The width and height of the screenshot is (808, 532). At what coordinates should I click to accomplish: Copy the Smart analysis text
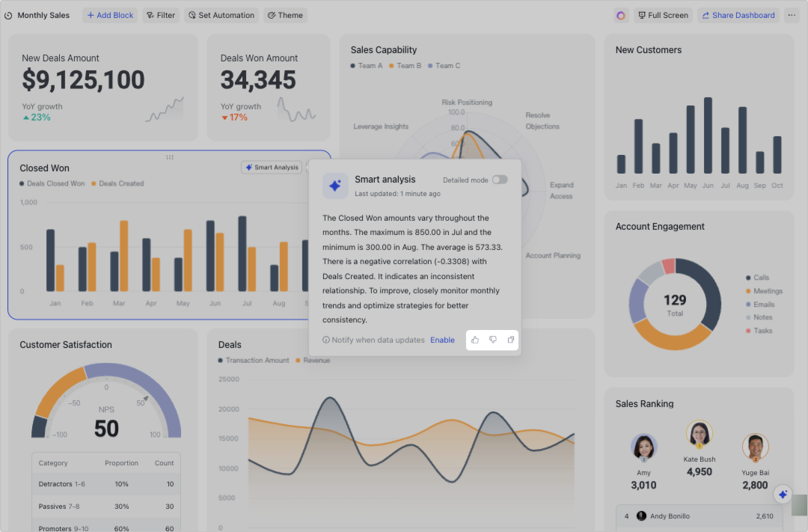511,340
